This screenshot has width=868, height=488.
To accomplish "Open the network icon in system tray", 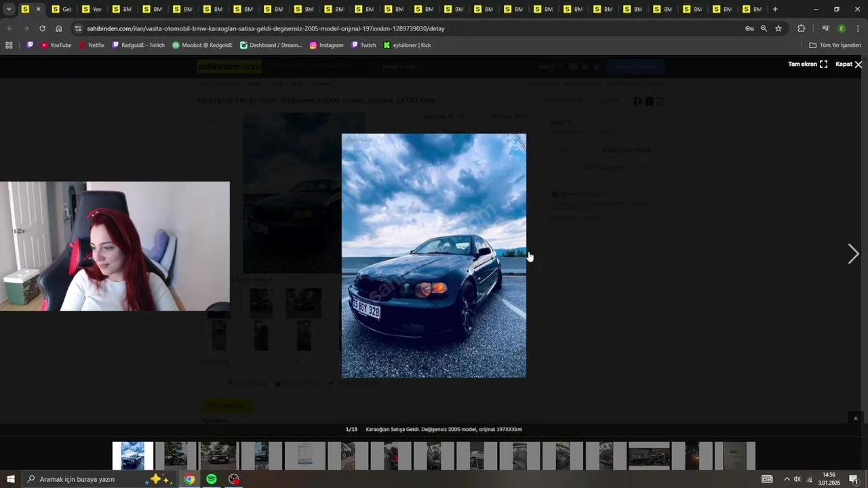I will [x=809, y=479].
